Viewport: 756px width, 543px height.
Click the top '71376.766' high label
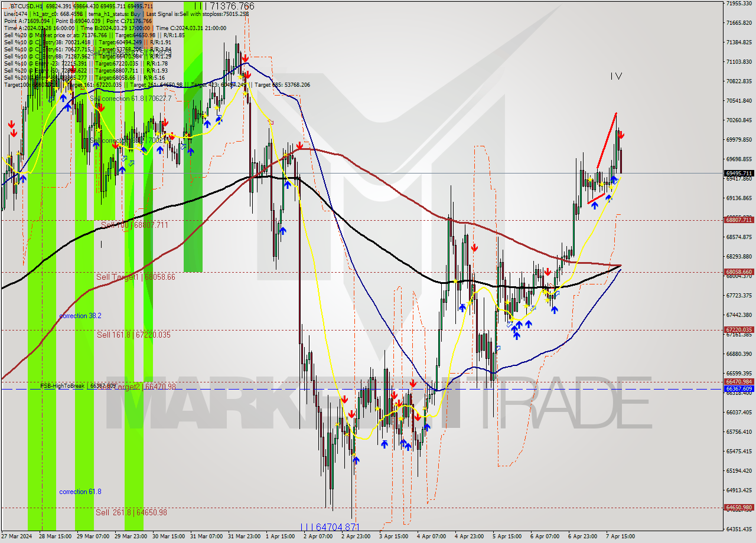224,6
